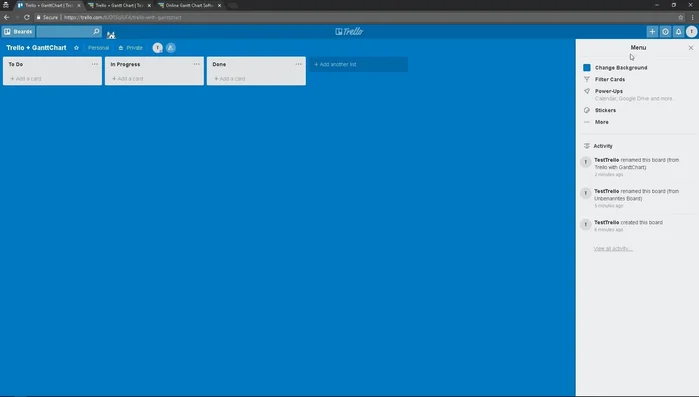
Task: Bookmark the page using the star icon
Action: (x=680, y=17)
